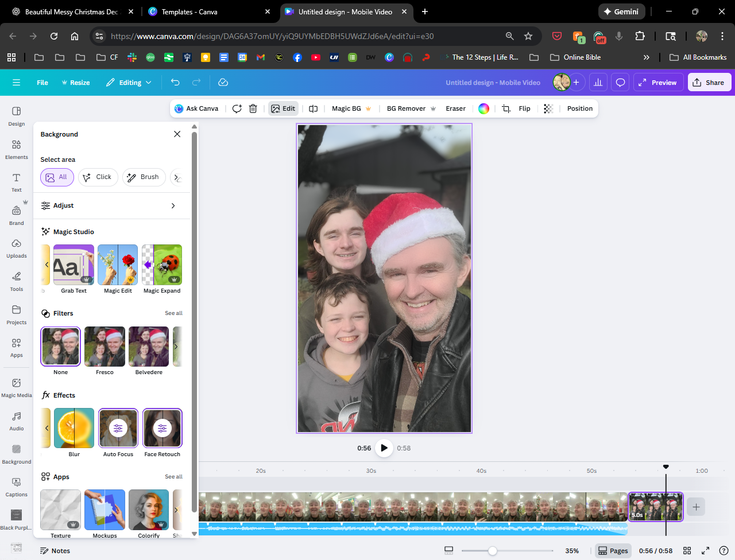
Task: Open the rainbow color picker swatch
Action: click(x=484, y=108)
